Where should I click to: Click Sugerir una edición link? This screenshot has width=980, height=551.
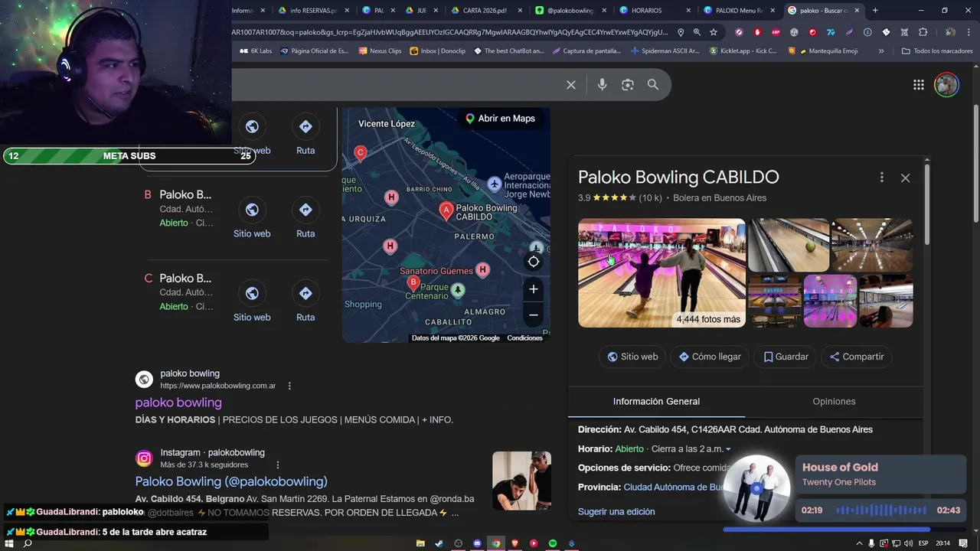click(x=616, y=511)
